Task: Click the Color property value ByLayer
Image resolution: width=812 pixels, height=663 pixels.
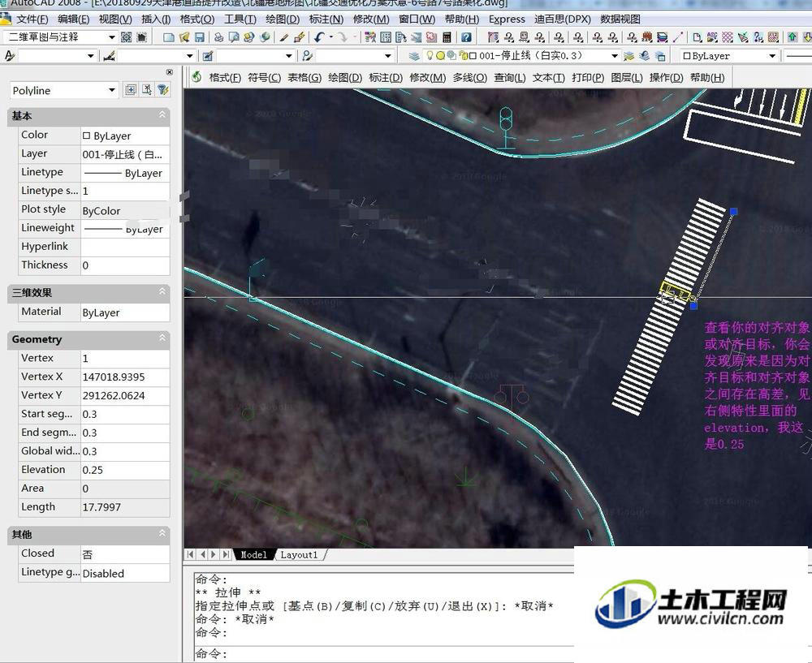Action: tap(125, 136)
